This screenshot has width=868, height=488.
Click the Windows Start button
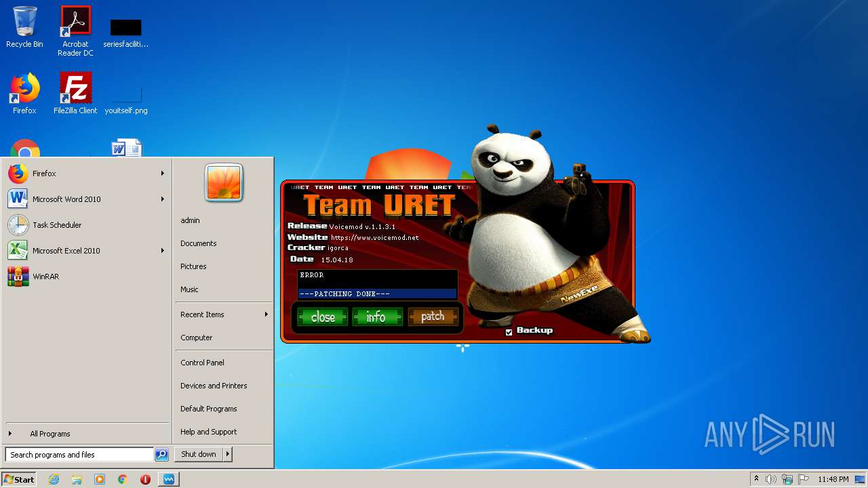coord(19,479)
